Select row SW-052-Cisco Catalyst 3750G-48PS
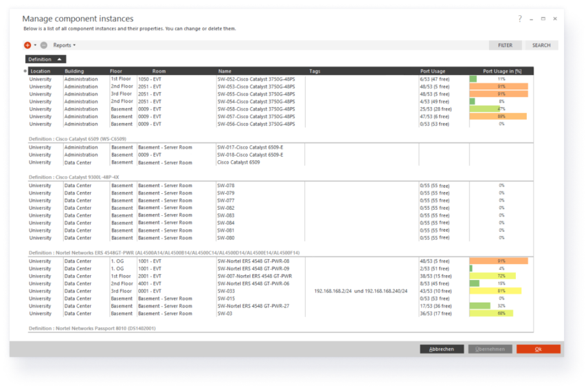Viewport: 588px width, 392px height. tap(280, 79)
